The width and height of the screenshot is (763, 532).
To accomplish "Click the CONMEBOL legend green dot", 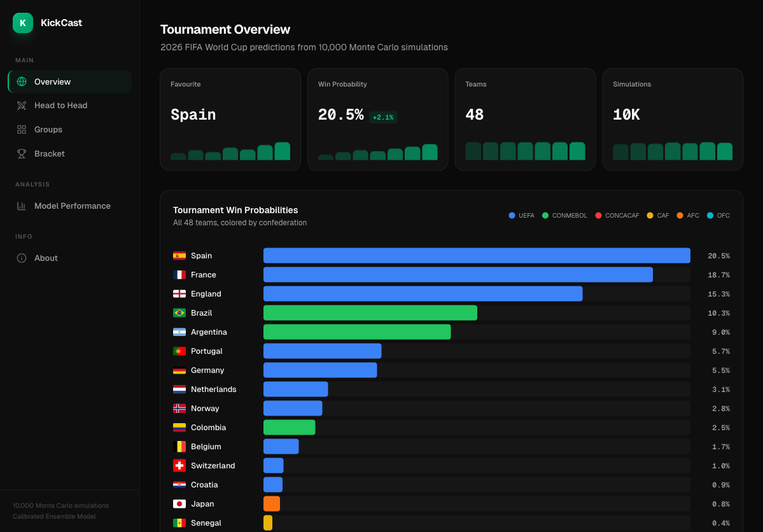I will click(x=545, y=216).
